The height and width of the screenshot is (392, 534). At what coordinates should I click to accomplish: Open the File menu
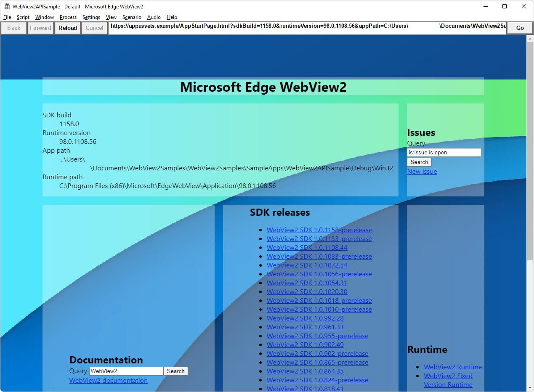pyautogui.click(x=7, y=17)
